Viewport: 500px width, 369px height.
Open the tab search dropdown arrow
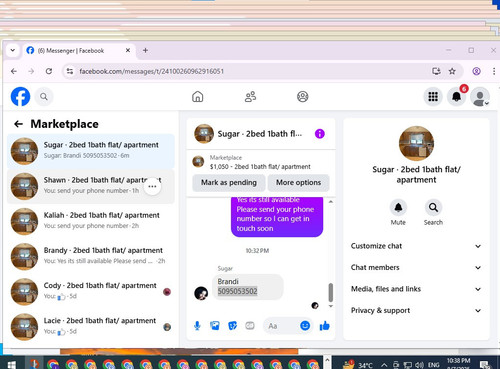pos(13,50)
